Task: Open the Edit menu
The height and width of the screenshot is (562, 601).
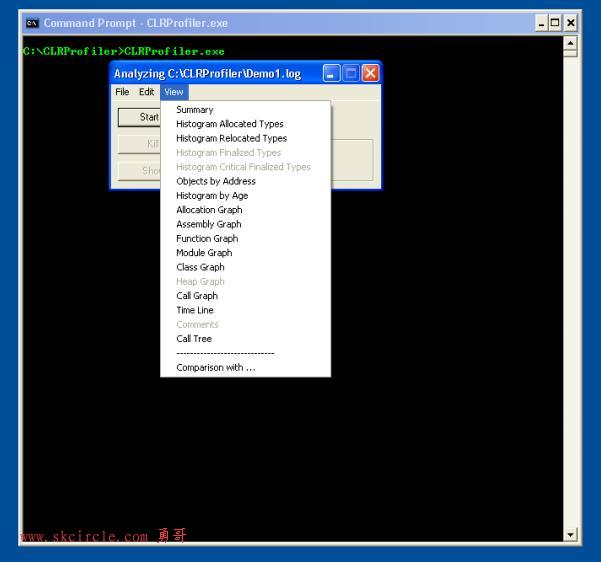Action: (x=146, y=92)
